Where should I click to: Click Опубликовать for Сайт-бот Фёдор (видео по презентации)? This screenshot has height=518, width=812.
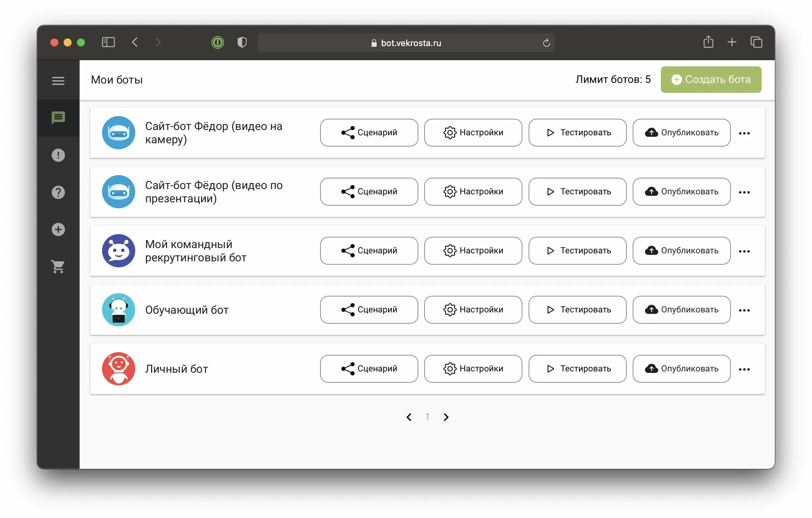[681, 192]
